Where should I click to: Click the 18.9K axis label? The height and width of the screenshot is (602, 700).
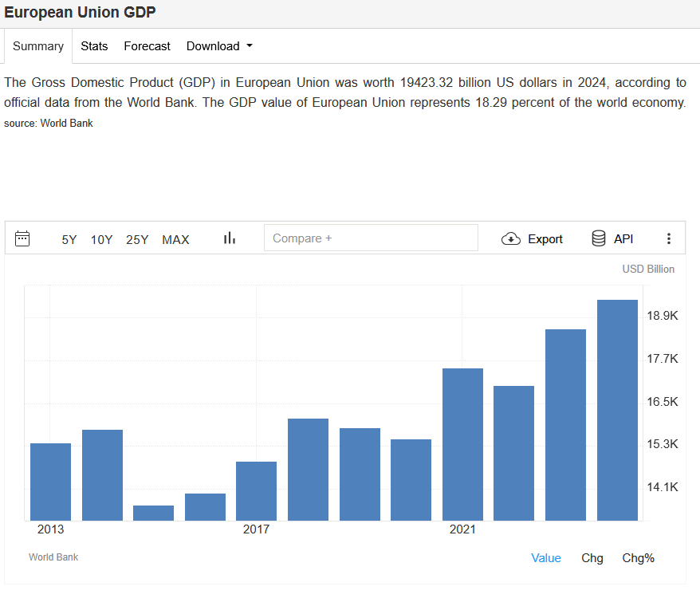coord(663,316)
